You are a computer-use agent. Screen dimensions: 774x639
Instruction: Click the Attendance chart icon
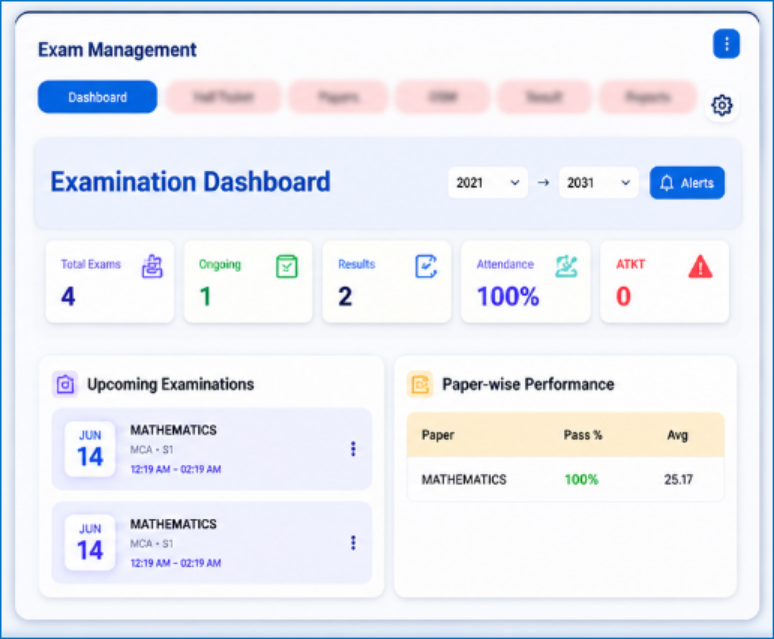click(566, 266)
